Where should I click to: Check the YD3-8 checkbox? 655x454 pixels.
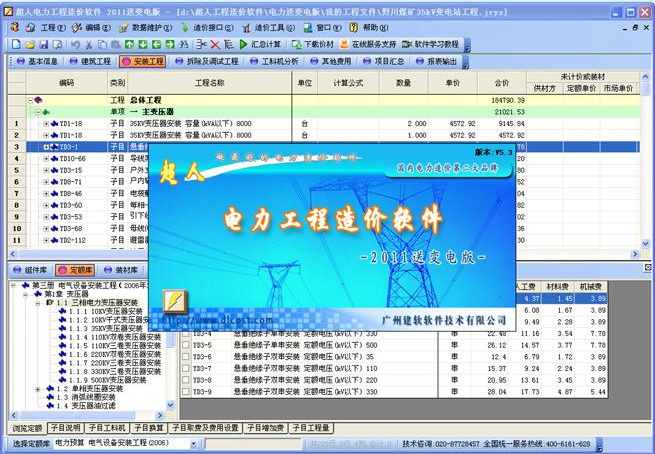pos(186,380)
